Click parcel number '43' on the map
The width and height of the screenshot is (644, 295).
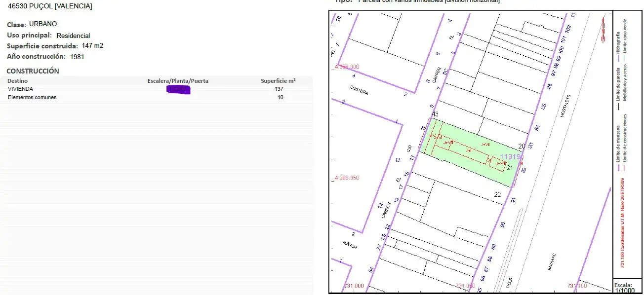[435, 114]
